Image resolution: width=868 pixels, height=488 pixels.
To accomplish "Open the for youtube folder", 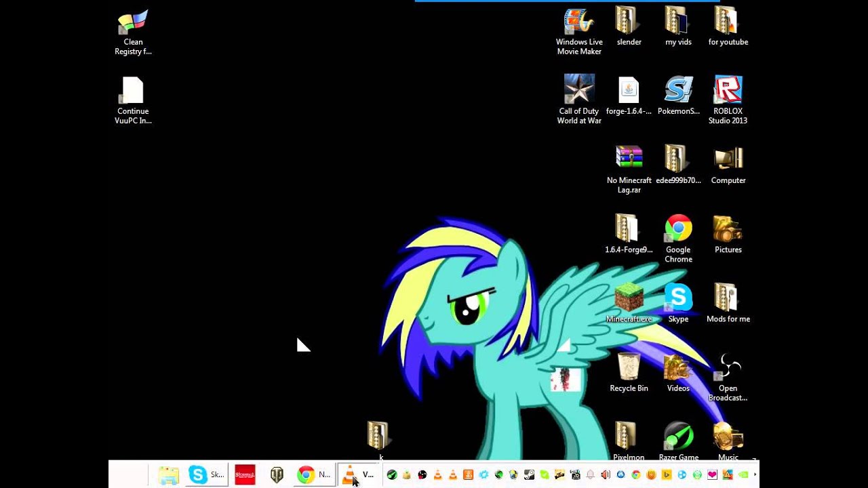I will point(728,27).
